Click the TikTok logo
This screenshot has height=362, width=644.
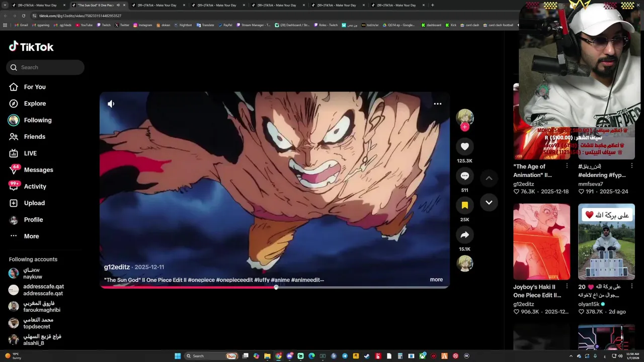(31, 47)
